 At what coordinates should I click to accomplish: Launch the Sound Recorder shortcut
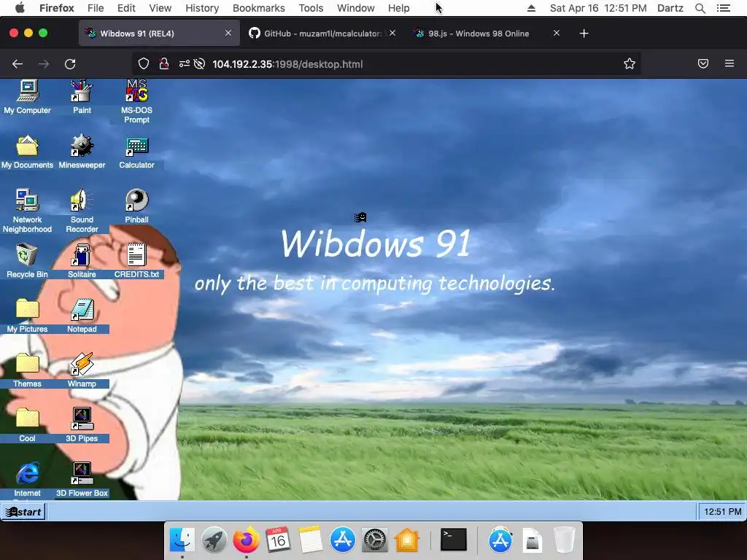pyautogui.click(x=82, y=211)
